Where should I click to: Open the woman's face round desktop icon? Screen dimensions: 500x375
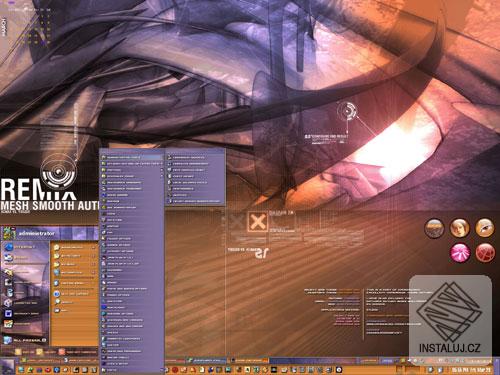[459, 228]
